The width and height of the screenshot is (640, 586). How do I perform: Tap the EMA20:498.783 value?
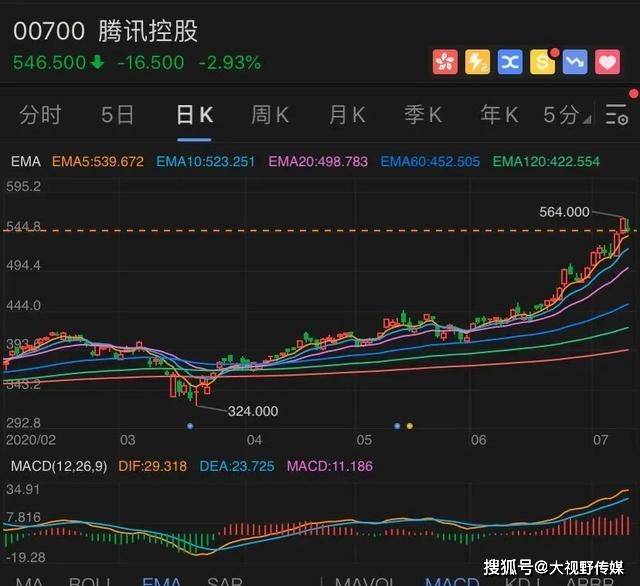318,162
